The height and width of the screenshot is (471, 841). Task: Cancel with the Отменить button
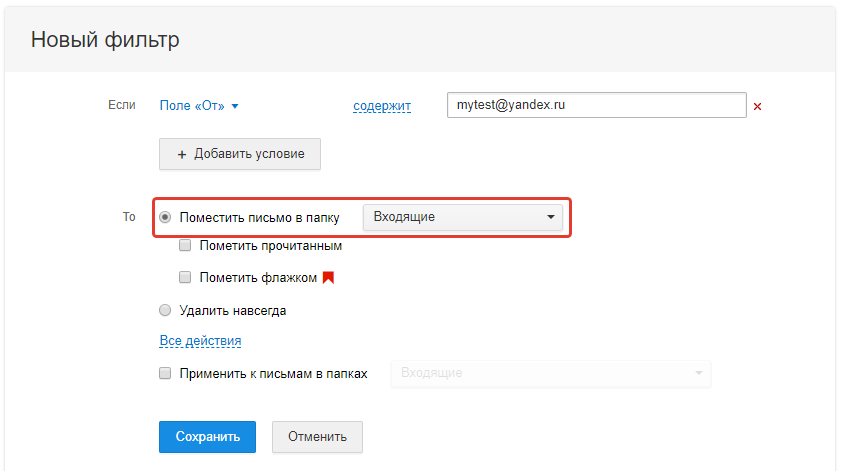[x=317, y=437]
